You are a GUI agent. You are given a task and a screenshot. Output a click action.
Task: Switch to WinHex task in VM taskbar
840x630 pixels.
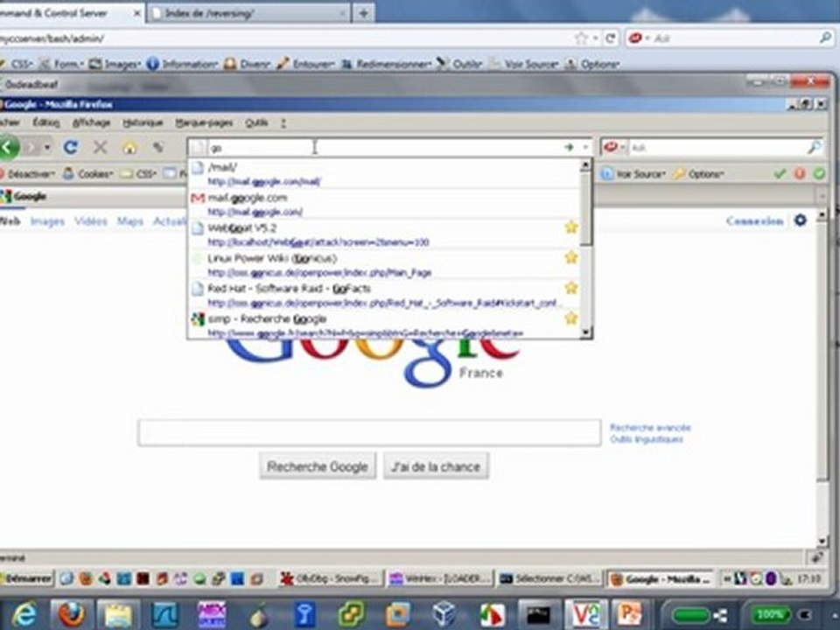tap(439, 578)
